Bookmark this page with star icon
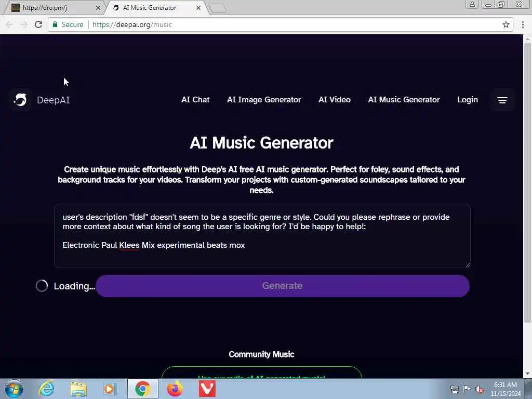Image resolution: width=532 pixels, height=399 pixels. tap(506, 24)
